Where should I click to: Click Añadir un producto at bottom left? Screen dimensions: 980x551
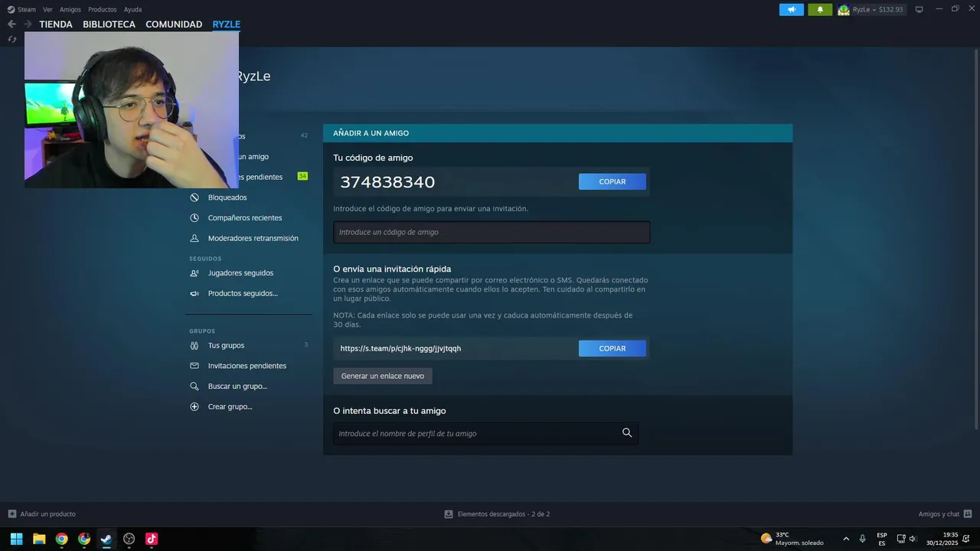(x=41, y=514)
